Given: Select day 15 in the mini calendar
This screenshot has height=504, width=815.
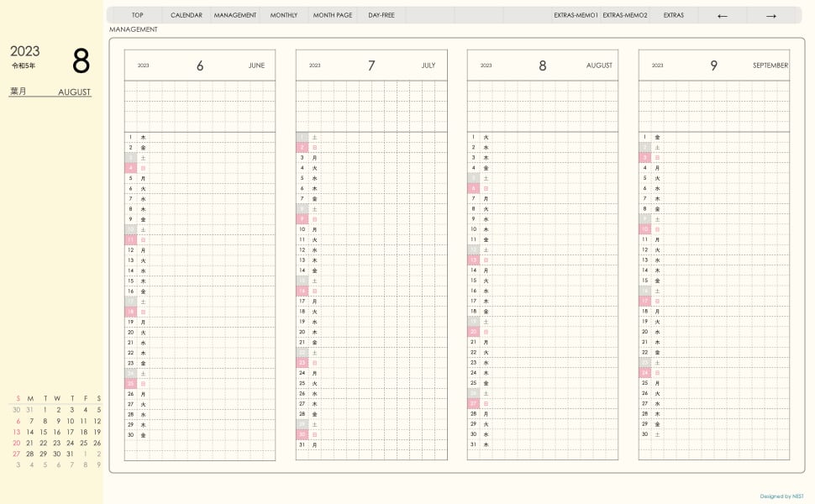Looking at the screenshot, I should click(43, 432).
